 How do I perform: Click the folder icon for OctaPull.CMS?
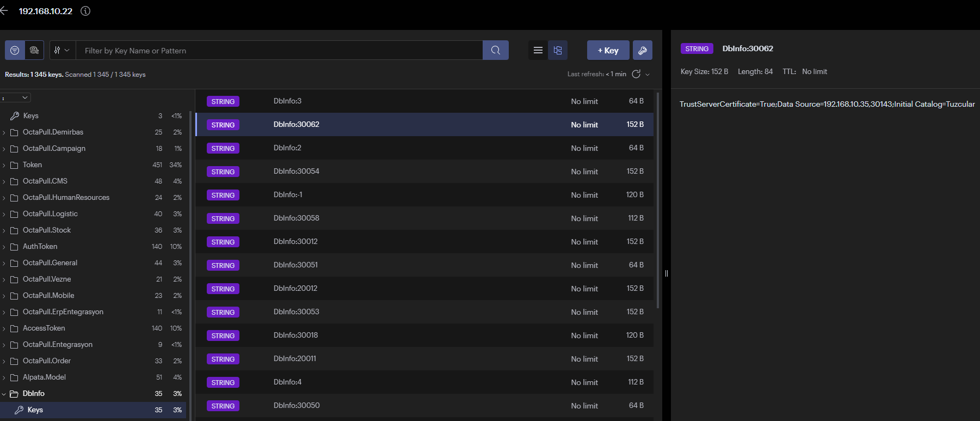point(15,181)
